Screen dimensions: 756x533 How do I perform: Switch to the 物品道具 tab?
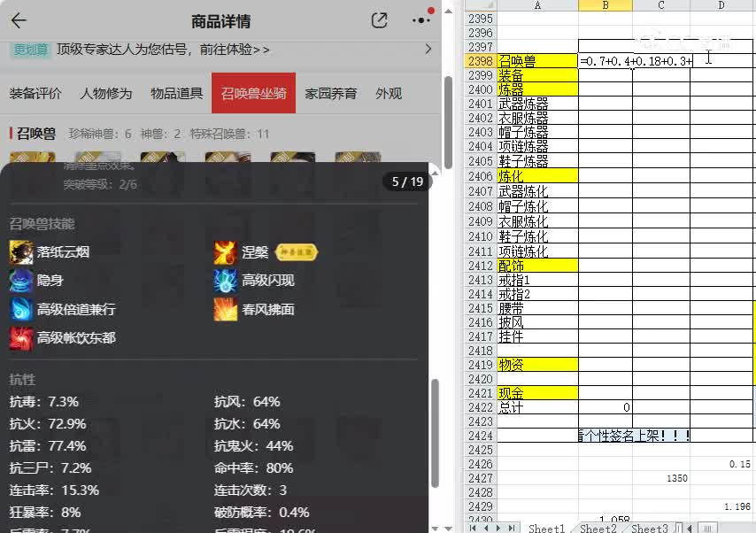coord(176,93)
